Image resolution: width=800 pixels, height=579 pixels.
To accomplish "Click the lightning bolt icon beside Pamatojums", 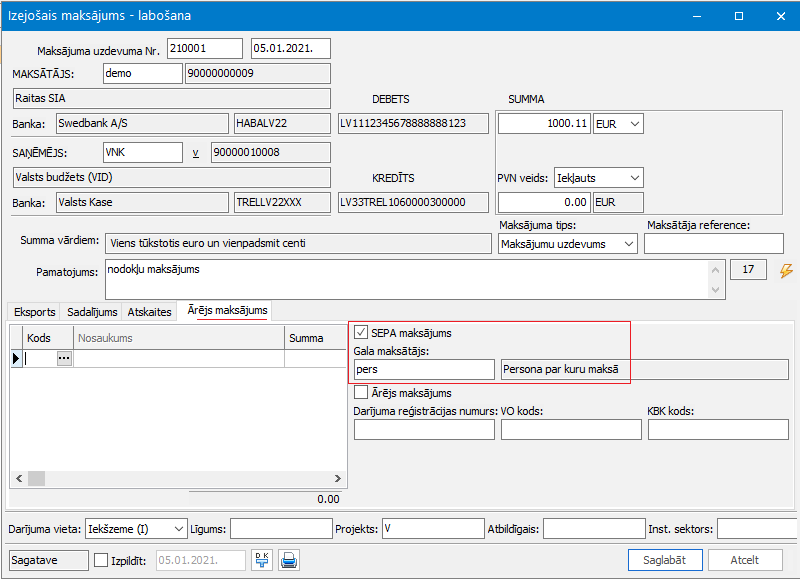I will [x=785, y=270].
